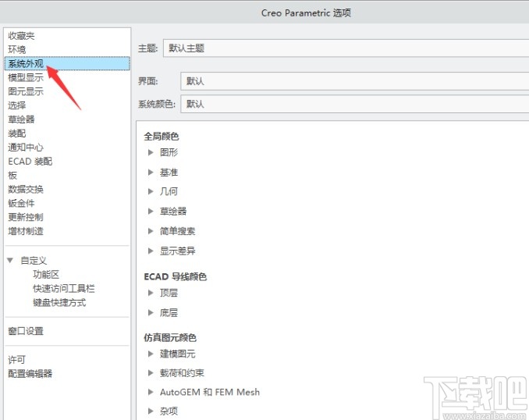This screenshot has width=529, height=420.
Task: Open the 草绘器 category in sidebar
Action: pyautogui.click(x=21, y=119)
